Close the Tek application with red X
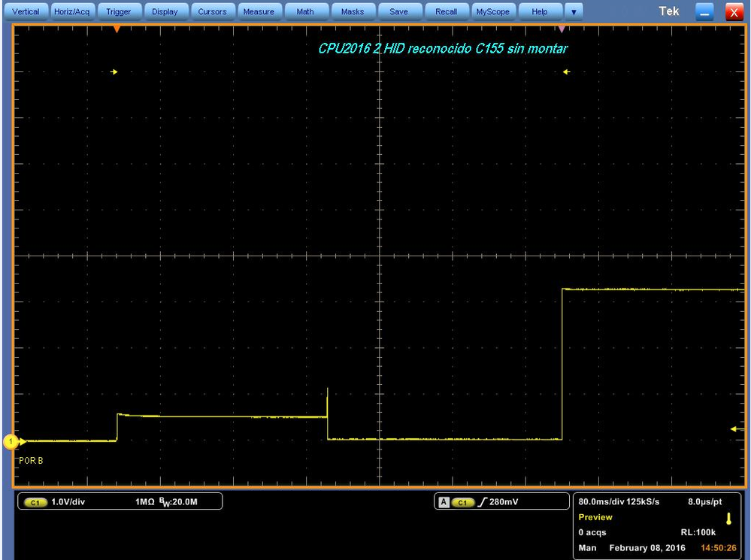The height and width of the screenshot is (560, 751). pyautogui.click(x=734, y=13)
